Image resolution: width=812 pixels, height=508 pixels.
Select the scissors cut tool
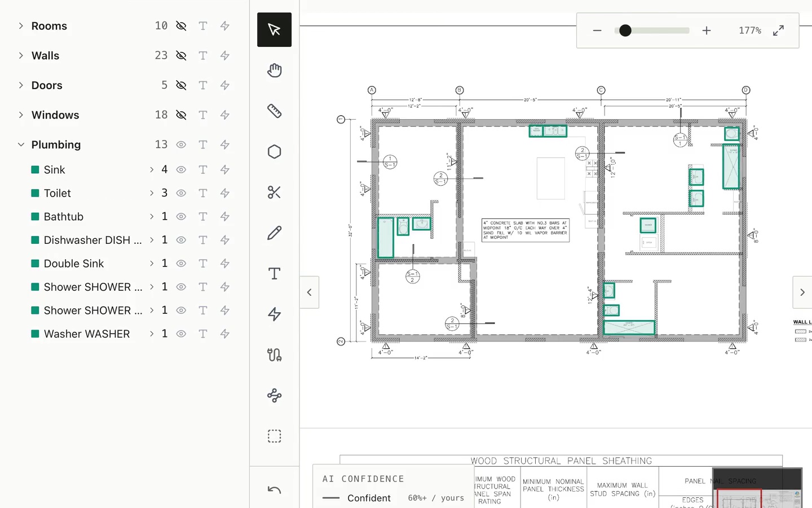pos(274,192)
